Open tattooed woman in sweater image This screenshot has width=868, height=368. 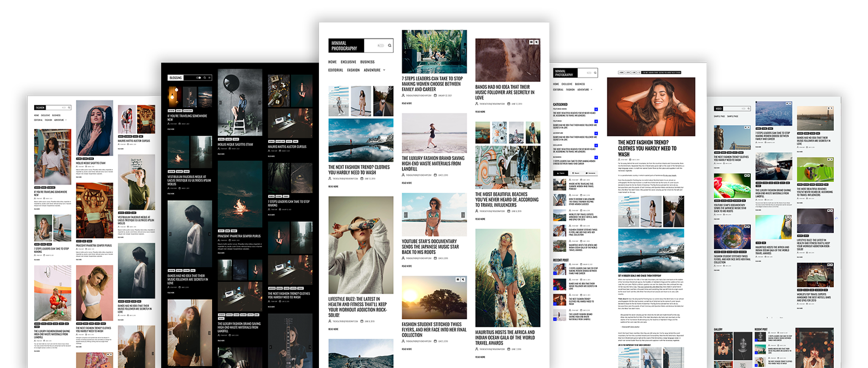click(361, 245)
